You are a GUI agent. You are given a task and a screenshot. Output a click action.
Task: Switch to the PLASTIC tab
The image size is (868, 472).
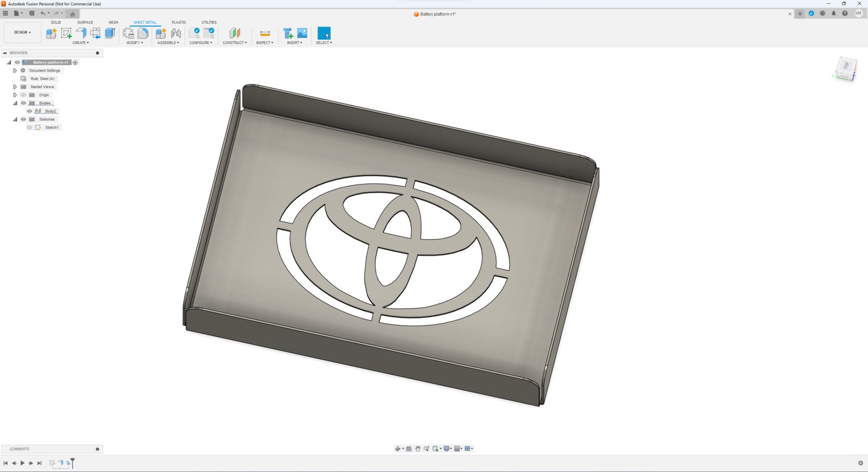tap(179, 23)
